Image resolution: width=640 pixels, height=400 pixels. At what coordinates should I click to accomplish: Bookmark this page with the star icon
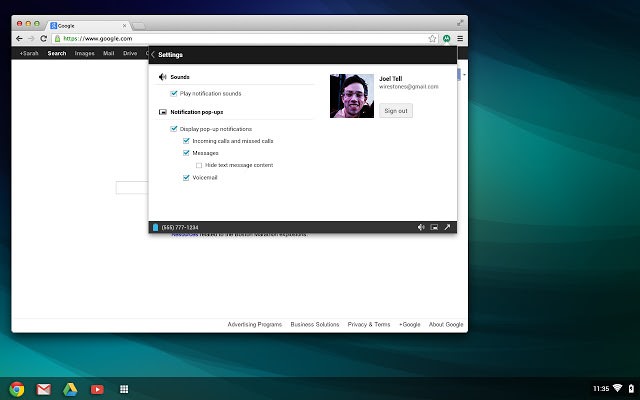tap(432, 38)
